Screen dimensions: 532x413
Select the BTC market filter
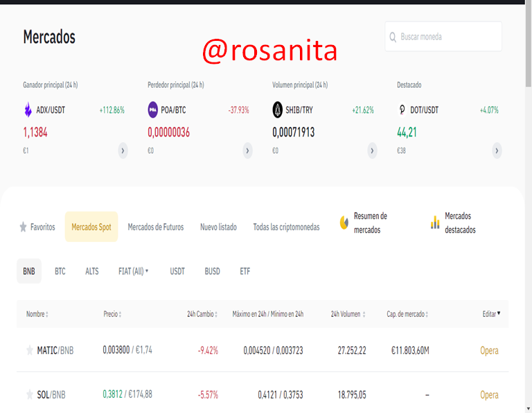60,271
